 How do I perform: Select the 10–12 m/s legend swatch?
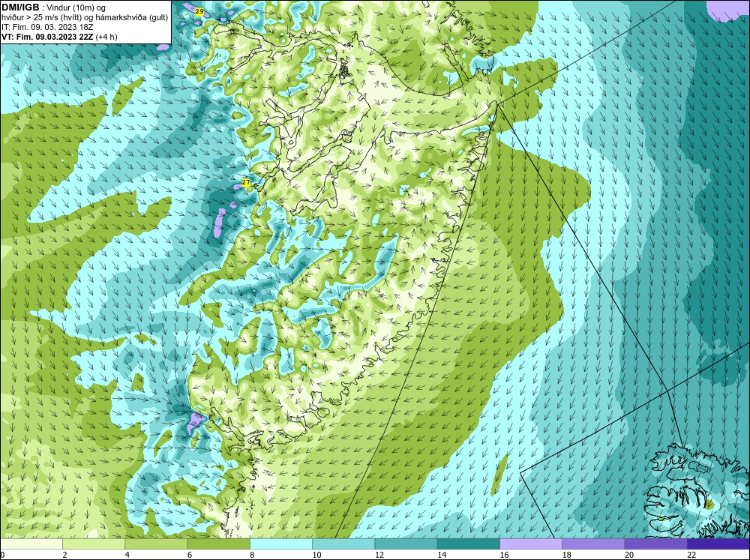click(343, 544)
